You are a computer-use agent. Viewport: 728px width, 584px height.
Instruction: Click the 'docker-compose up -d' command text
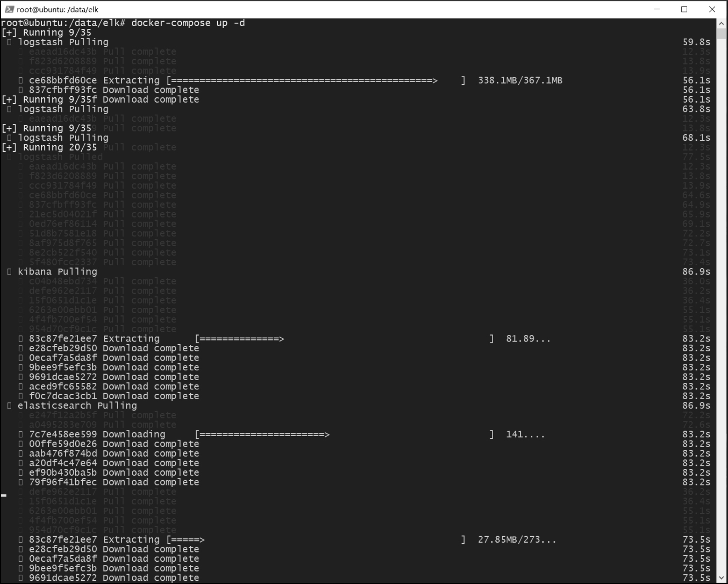188,23
